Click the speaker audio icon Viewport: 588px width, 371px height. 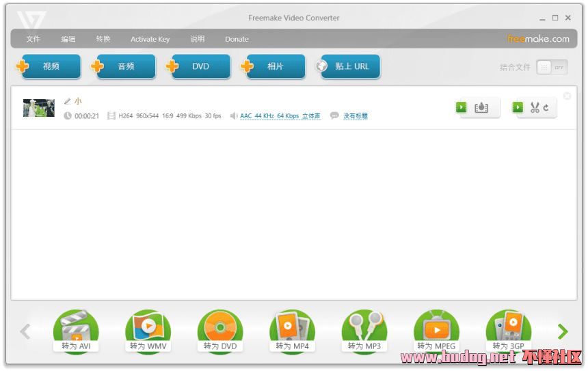[234, 115]
